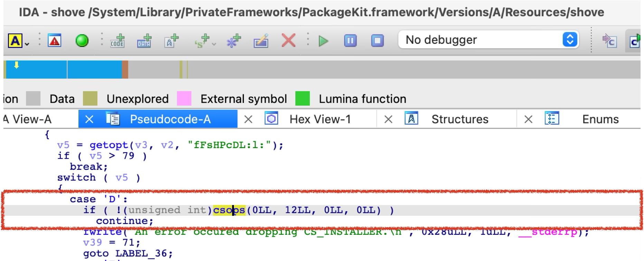
Task: Start process with green play button
Action: [x=323, y=41]
